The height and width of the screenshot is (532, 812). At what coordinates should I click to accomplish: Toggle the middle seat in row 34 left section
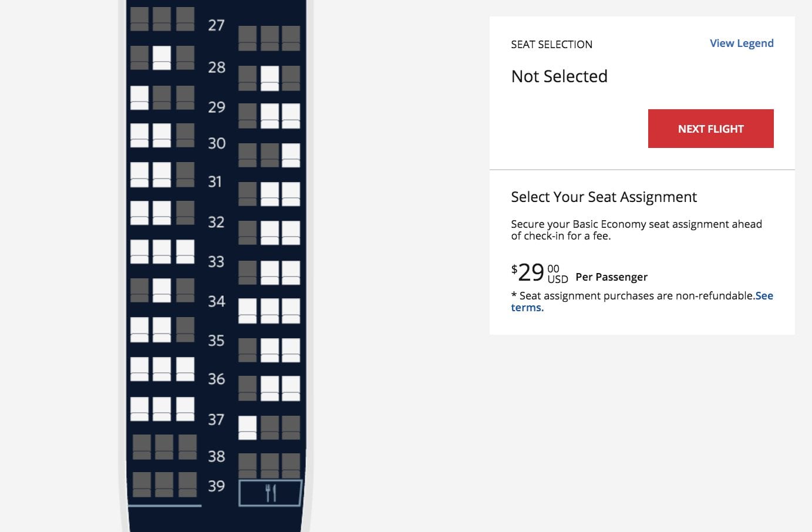(x=162, y=289)
